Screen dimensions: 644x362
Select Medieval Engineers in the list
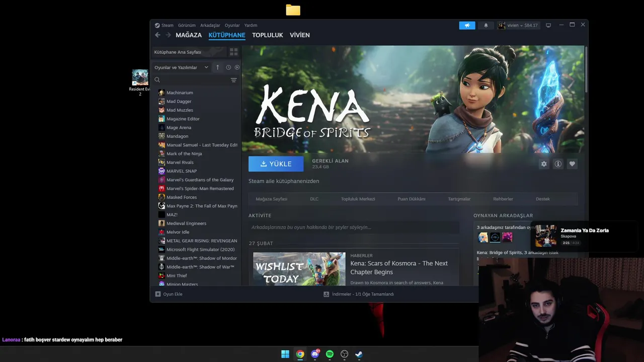click(x=187, y=223)
